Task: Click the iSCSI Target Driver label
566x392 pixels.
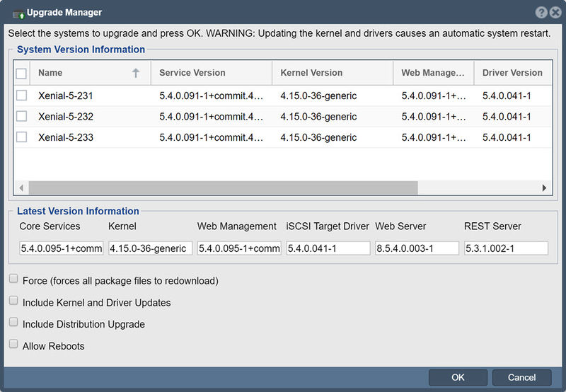Action: tap(328, 226)
